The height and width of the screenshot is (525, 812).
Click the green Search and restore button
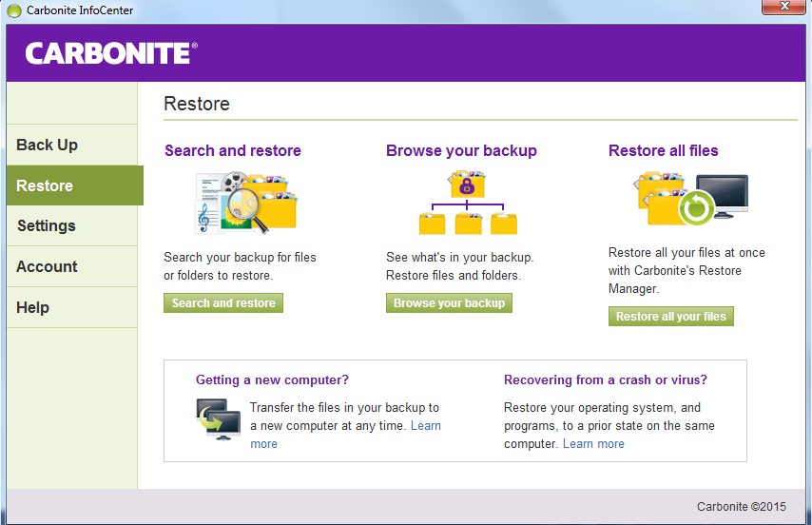click(x=223, y=302)
